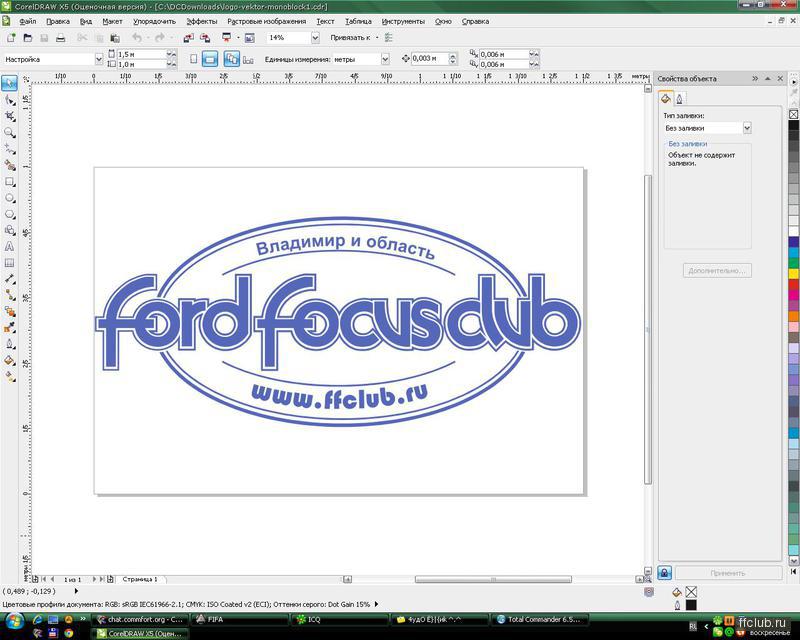Open the Эффекты menu

[202, 21]
